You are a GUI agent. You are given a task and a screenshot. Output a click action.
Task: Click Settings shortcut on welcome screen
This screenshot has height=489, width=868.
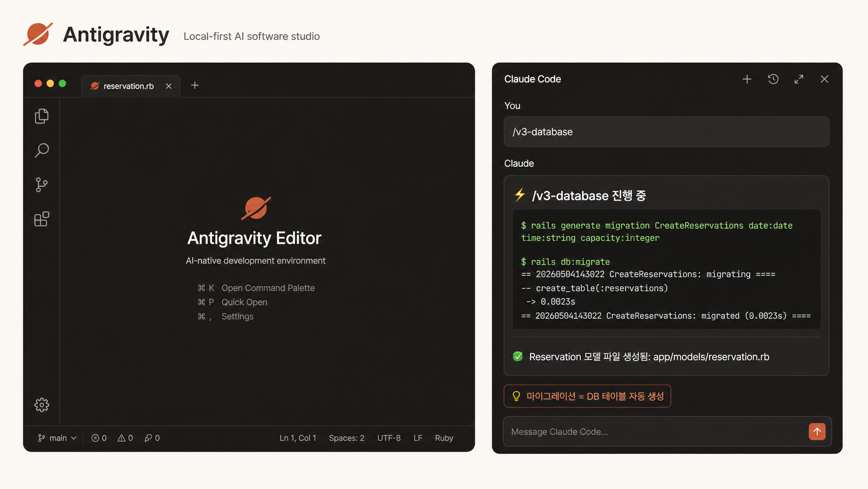tap(225, 316)
